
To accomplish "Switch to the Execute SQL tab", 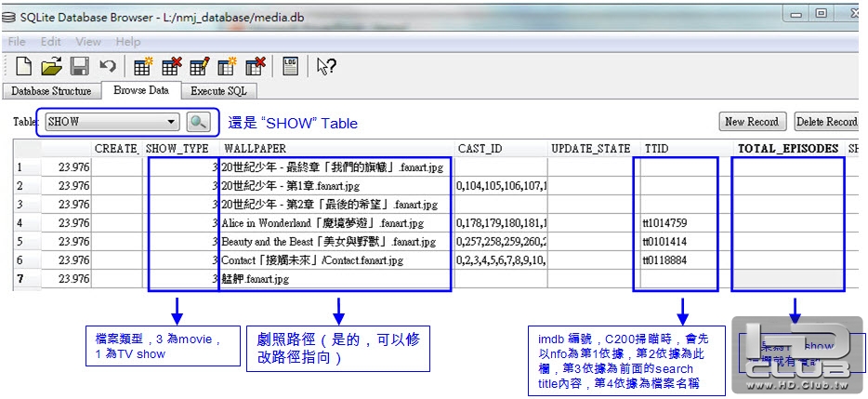I will click(218, 91).
